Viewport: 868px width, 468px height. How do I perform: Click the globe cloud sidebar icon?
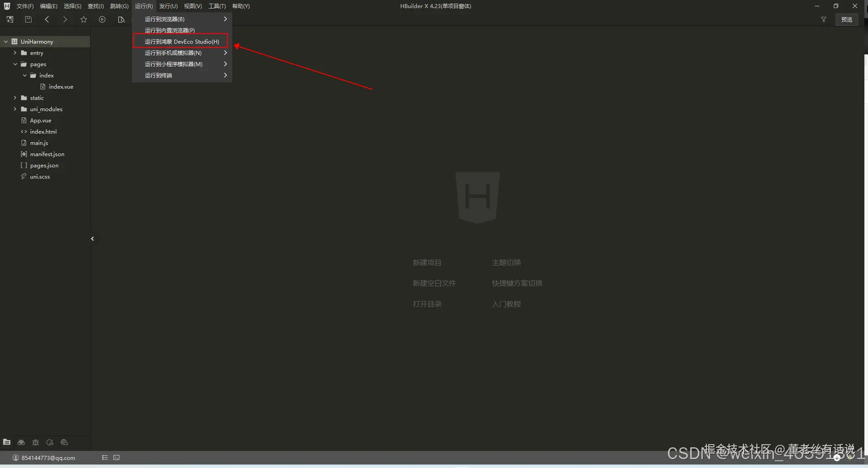[x=64, y=442]
